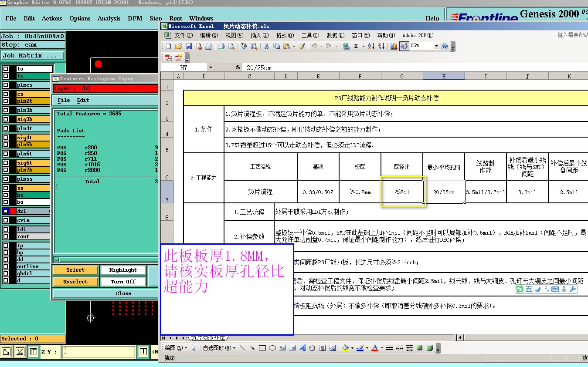
Task: Activate the Format Painter brush
Action: (x=302, y=46)
